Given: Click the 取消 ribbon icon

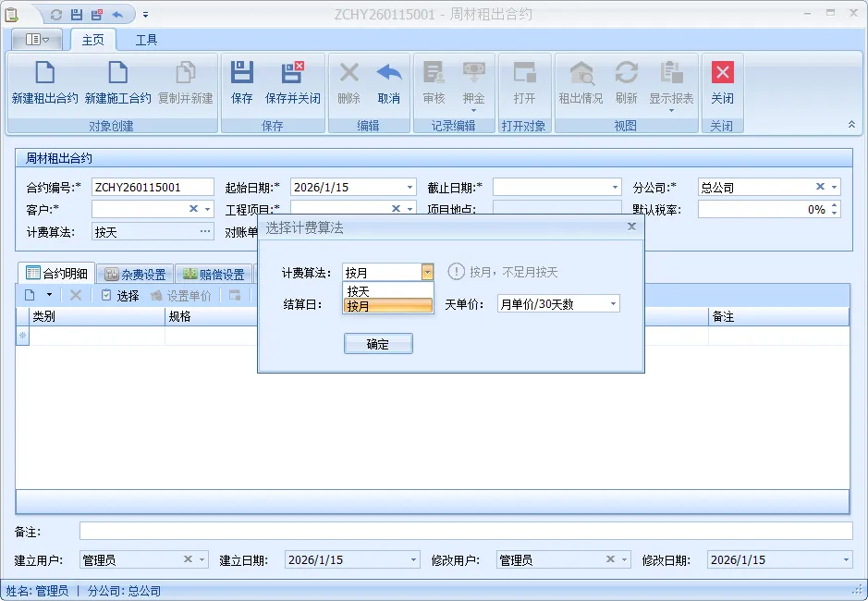Looking at the screenshot, I should 388,72.
